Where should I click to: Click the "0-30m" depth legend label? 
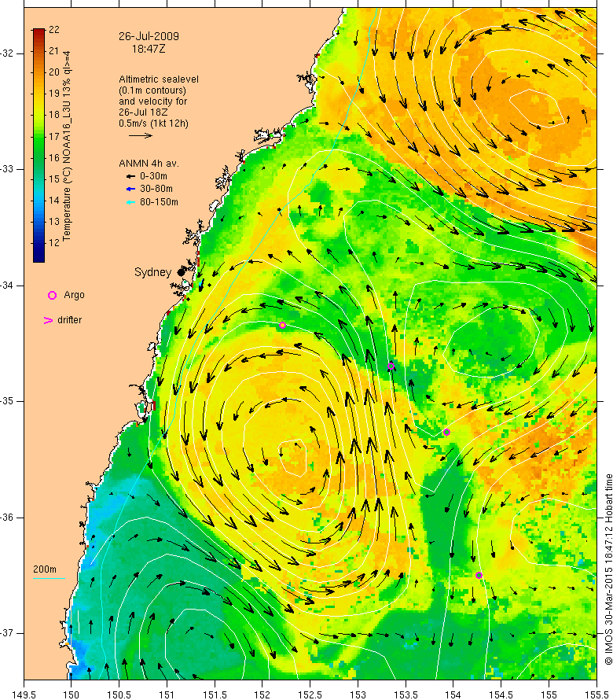(153, 176)
